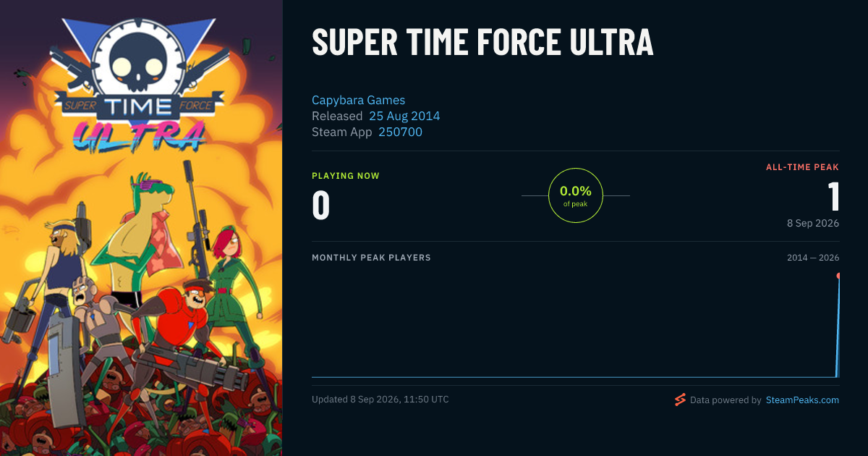Click the all-time peak value 1
The width and height of the screenshot is (868, 456).
833,197
